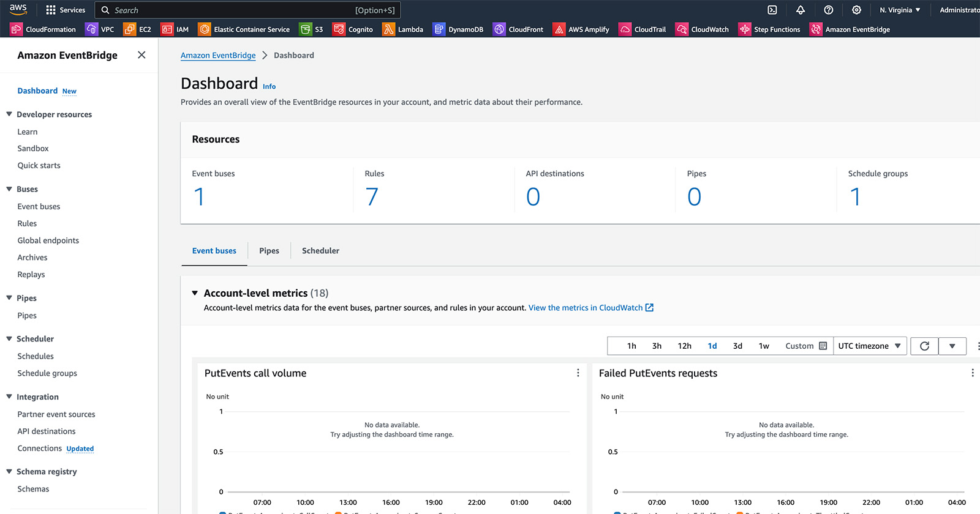
Task: Open the CloudFront shortcut icon
Action: point(499,29)
